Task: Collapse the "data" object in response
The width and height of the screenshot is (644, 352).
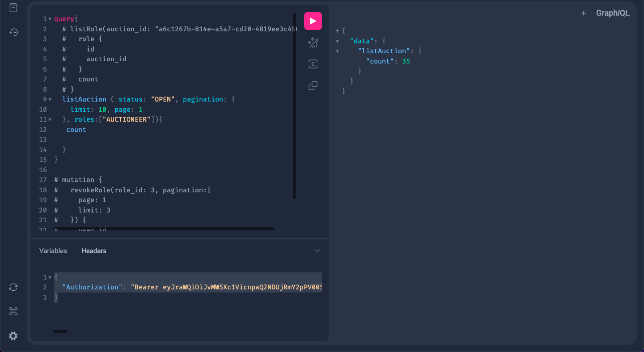Action: [x=338, y=41]
